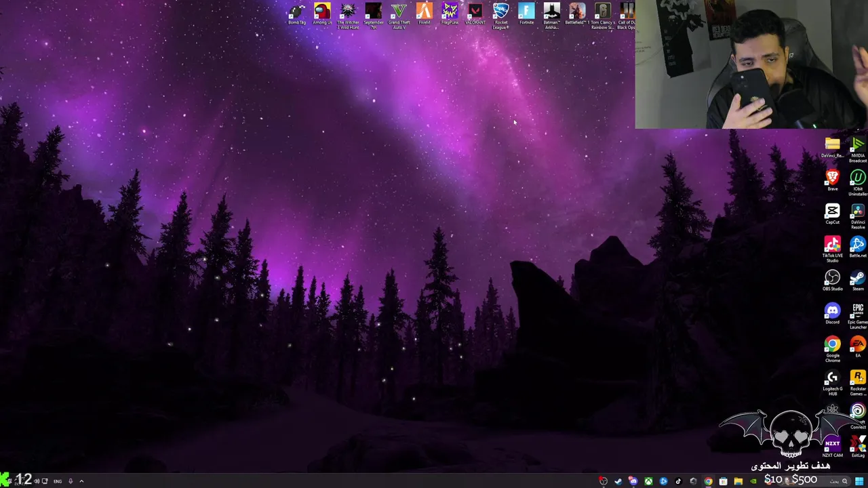The width and height of the screenshot is (868, 488).
Task: Select the Fortnite desktop shortcut
Action: [526, 14]
